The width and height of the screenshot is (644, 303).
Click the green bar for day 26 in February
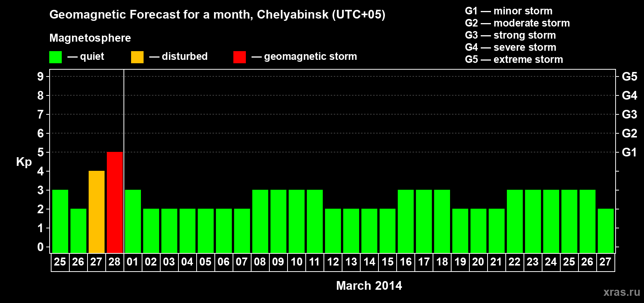(x=78, y=231)
